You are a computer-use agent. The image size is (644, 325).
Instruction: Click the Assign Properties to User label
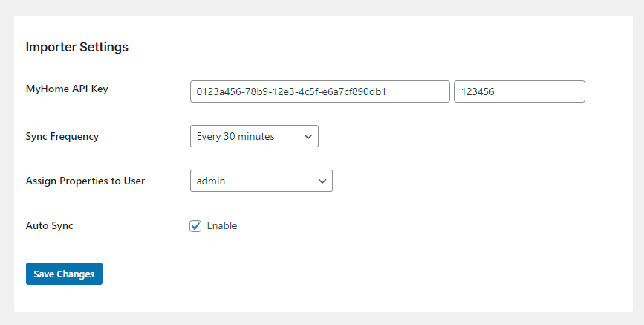[x=85, y=181]
